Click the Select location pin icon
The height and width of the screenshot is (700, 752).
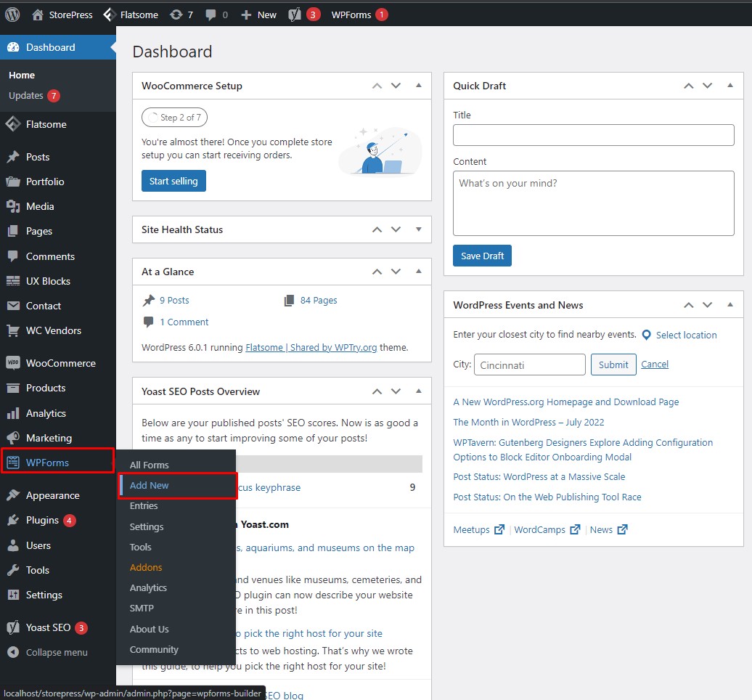pos(647,335)
